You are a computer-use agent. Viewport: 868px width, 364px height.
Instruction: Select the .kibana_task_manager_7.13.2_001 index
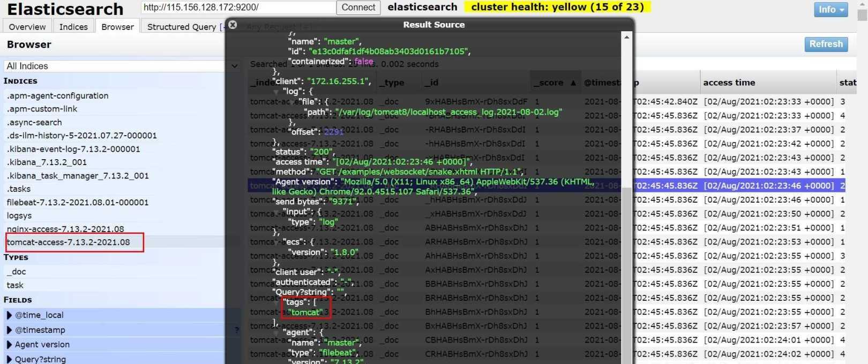[x=78, y=175]
